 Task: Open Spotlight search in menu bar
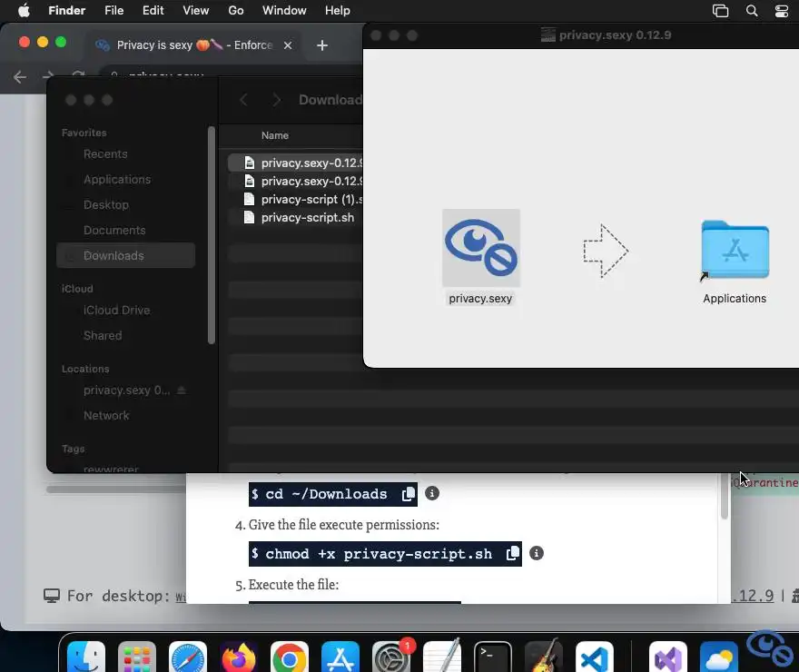pyautogui.click(x=752, y=11)
